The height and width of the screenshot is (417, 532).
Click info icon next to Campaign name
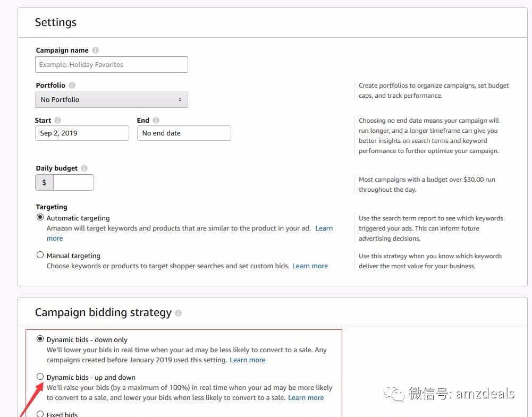[x=95, y=50]
